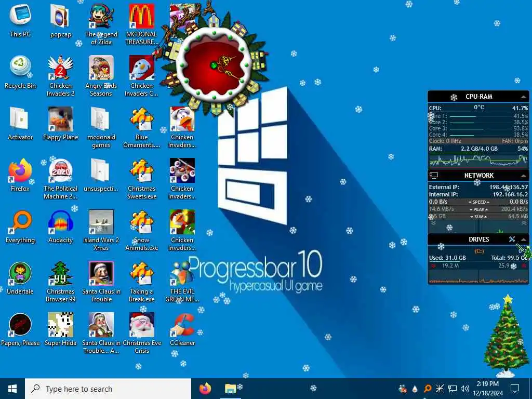This screenshot has width=532, height=399.
Task: Collapse the NETWORK widget panel
Action: coord(523,176)
